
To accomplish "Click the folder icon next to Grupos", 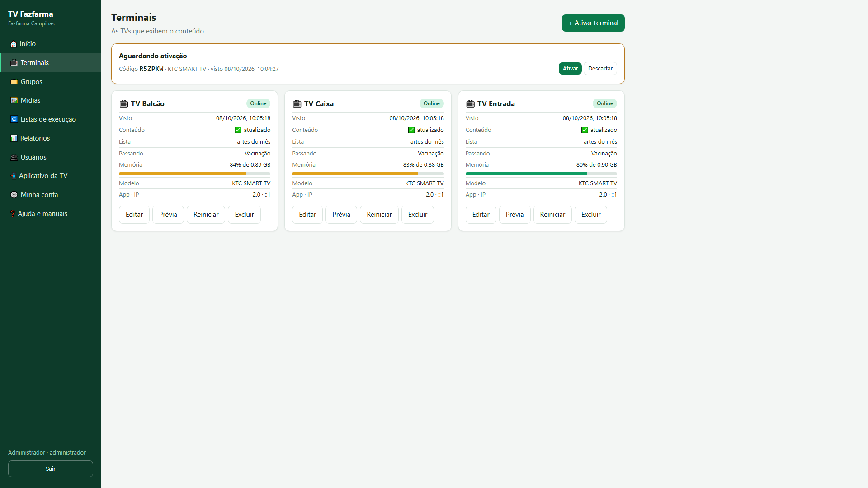I will click(14, 82).
